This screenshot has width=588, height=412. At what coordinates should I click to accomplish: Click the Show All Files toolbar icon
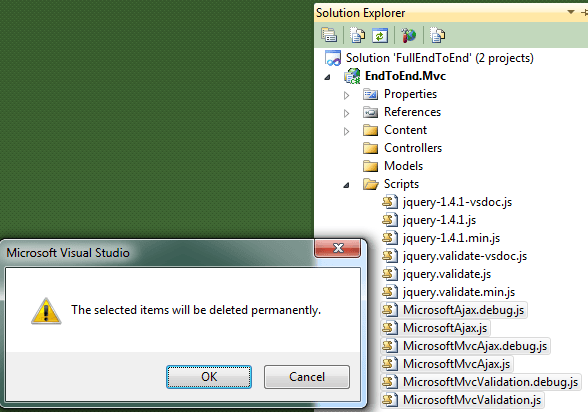click(357, 35)
